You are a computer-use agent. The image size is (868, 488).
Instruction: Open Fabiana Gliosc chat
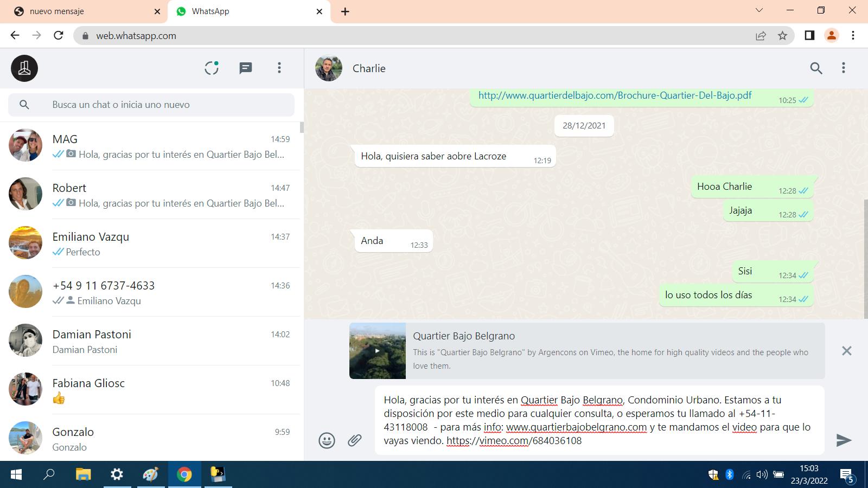(x=150, y=390)
